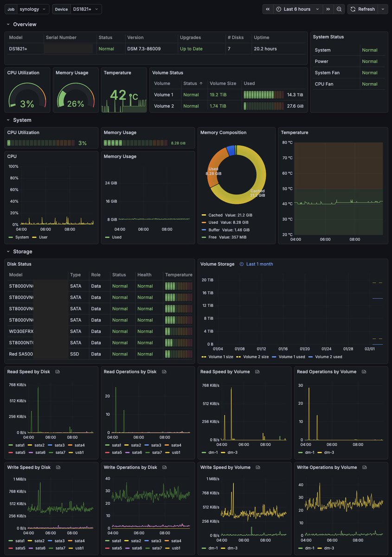392x557 pixels.
Task: Sort overview table by Uptime column header
Action: tap(261, 38)
